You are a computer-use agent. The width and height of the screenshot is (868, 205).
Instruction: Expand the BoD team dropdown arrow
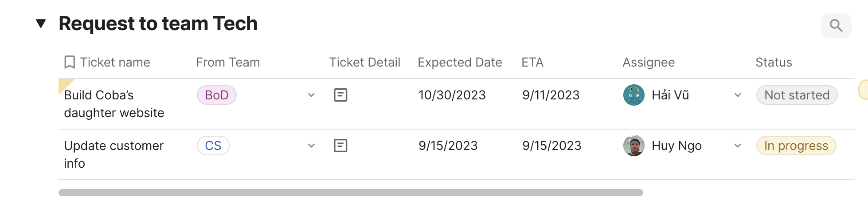point(311,95)
